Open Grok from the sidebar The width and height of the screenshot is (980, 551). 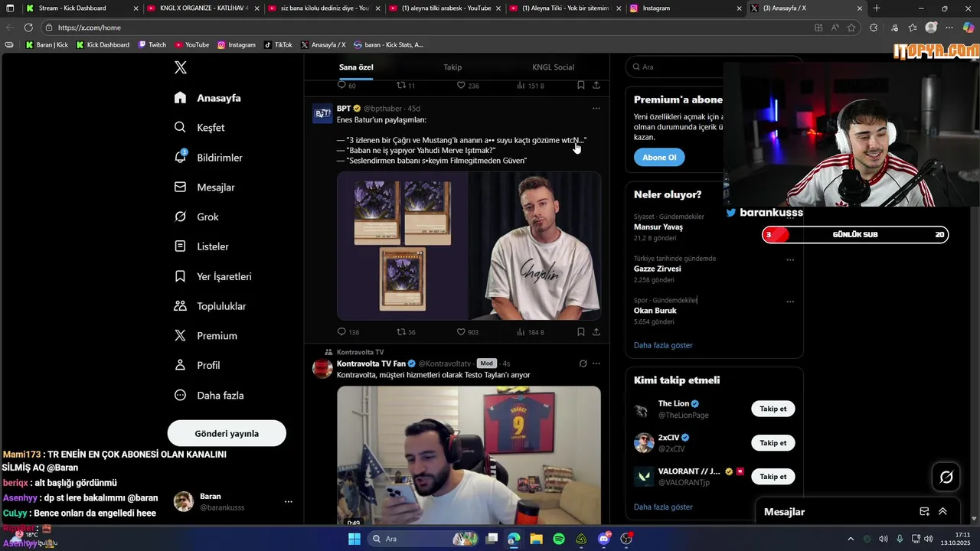click(196, 217)
